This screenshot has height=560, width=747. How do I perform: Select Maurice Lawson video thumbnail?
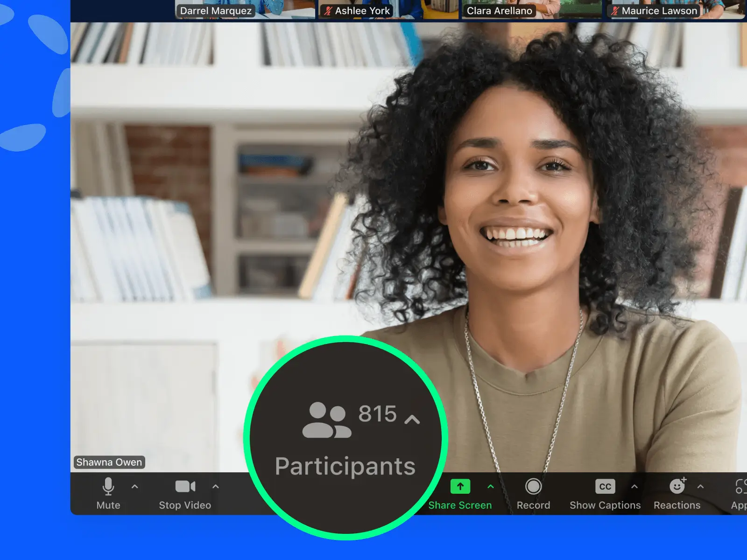pos(675,9)
